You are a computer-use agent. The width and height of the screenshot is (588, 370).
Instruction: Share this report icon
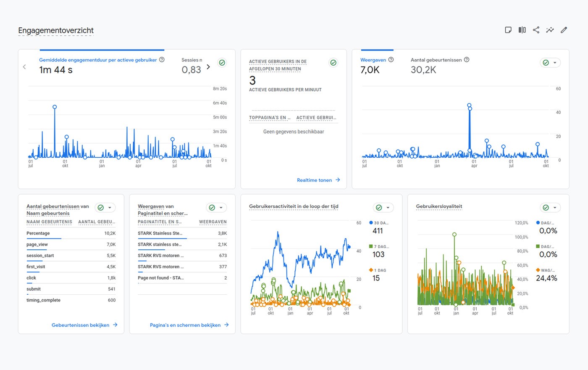coord(536,30)
